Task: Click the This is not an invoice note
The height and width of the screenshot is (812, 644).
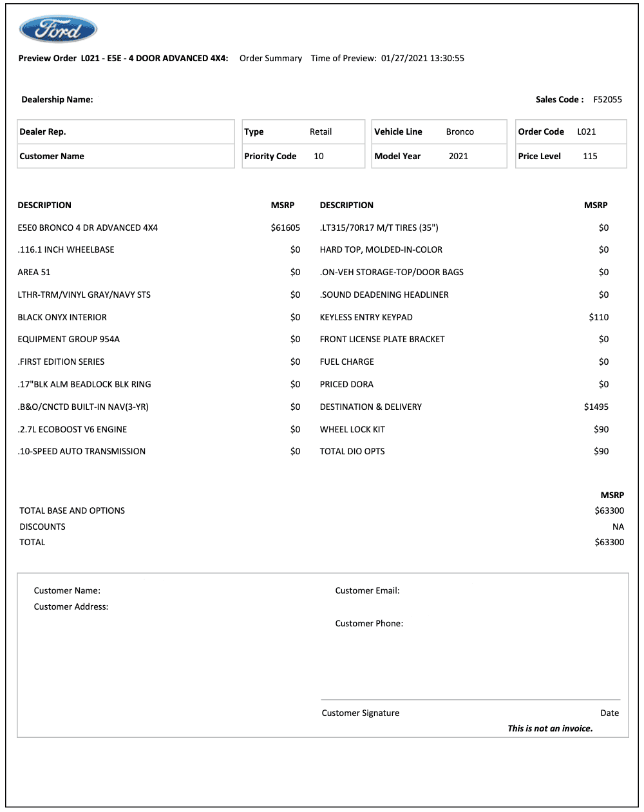Action: pyautogui.click(x=550, y=728)
